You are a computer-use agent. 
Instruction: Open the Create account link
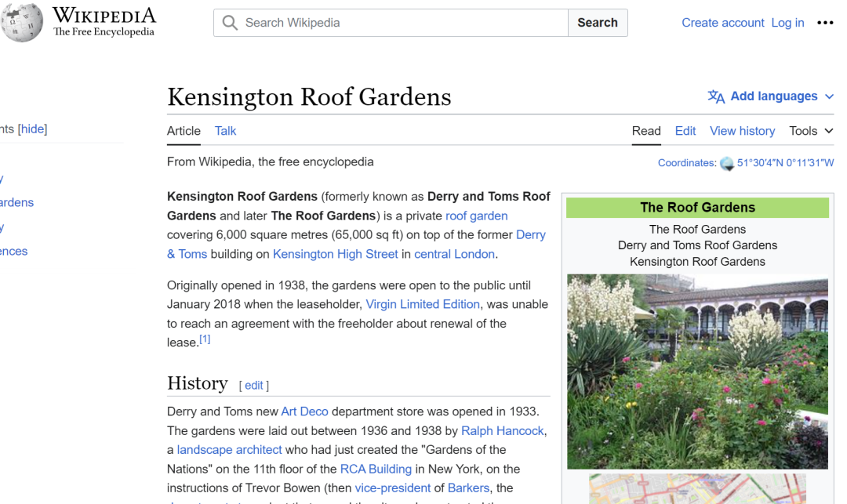coord(723,23)
